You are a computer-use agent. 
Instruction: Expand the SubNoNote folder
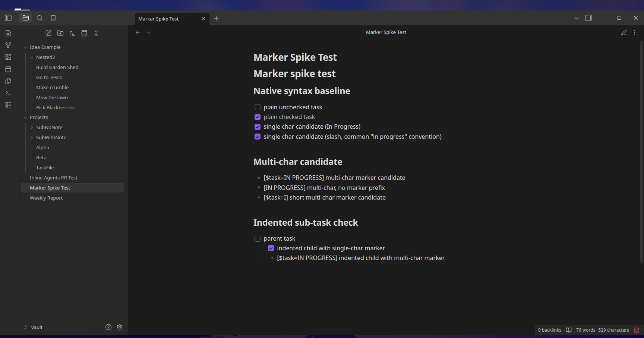point(32,128)
